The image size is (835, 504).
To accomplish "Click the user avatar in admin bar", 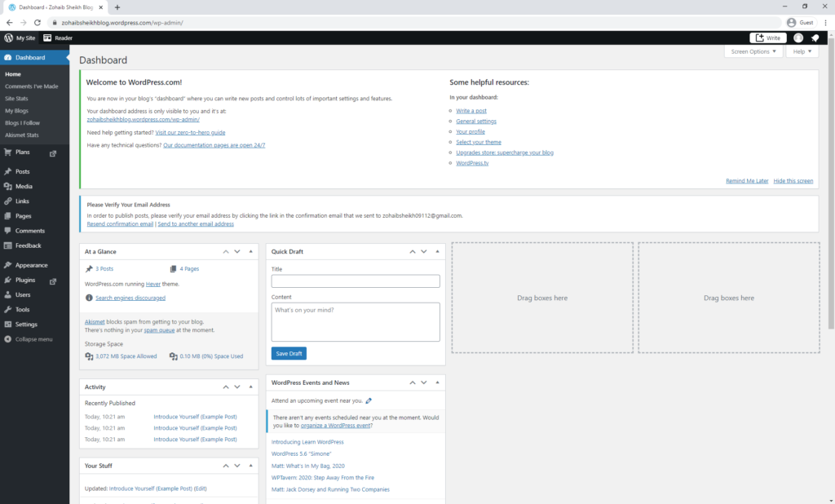I will click(x=798, y=38).
